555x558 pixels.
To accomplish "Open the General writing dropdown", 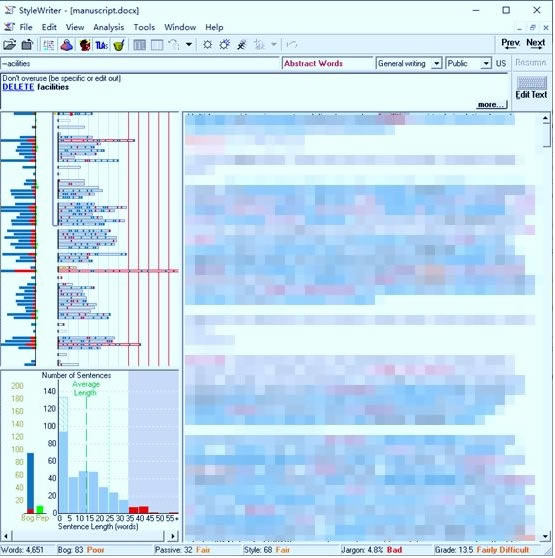I will tap(409, 64).
